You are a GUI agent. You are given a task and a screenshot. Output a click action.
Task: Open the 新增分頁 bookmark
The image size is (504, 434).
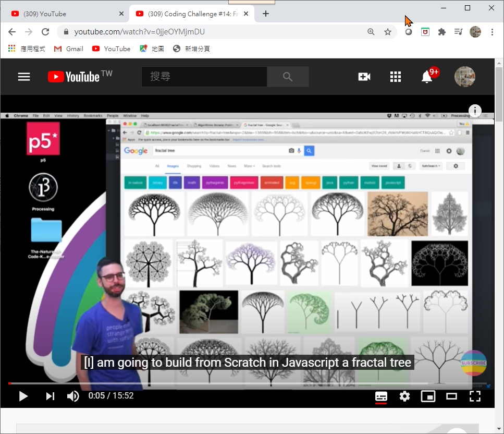coord(191,49)
